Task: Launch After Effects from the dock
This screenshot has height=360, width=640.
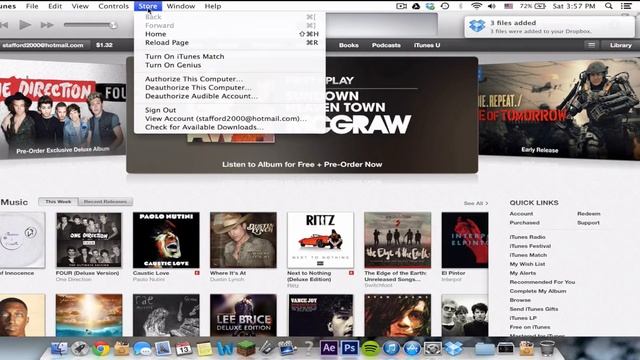Action: 329,348
